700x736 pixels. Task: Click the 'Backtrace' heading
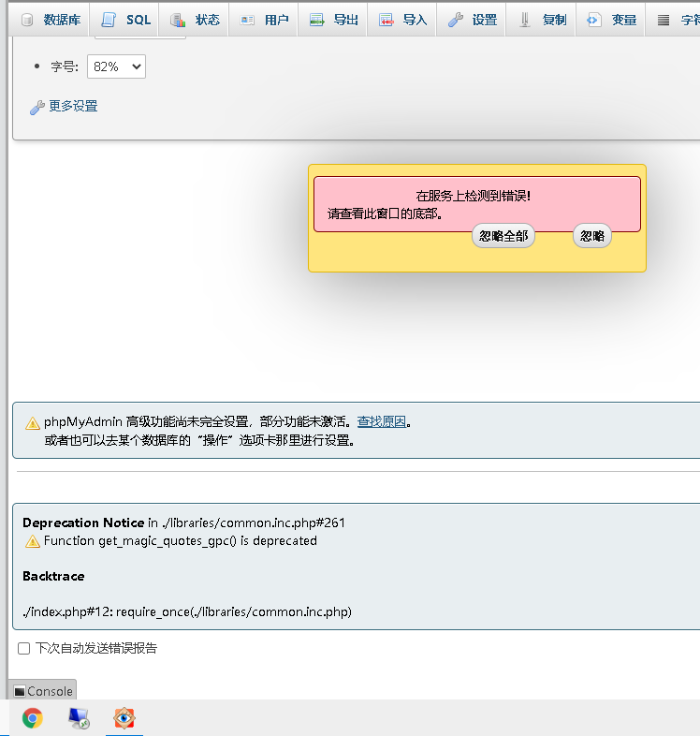click(x=53, y=576)
